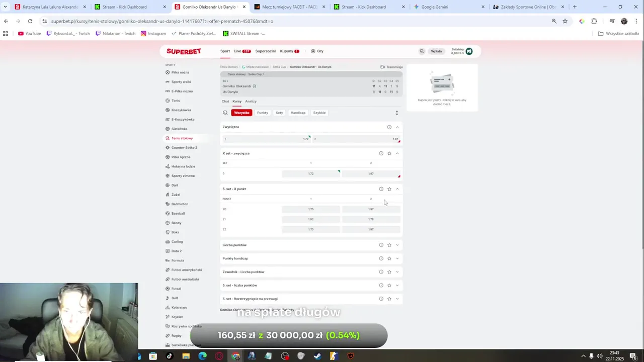644x362 pixels.
Task: Select Wszystko filter chip
Action: coord(242,113)
